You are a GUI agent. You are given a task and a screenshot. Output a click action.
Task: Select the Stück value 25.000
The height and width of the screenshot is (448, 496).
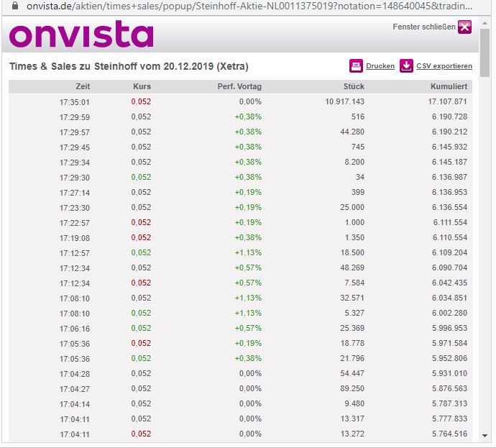(x=352, y=207)
